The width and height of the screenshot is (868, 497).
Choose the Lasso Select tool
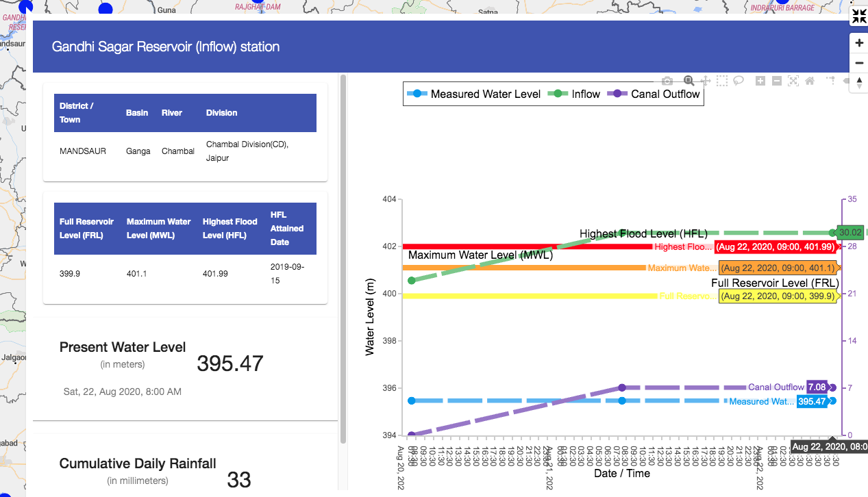point(739,81)
